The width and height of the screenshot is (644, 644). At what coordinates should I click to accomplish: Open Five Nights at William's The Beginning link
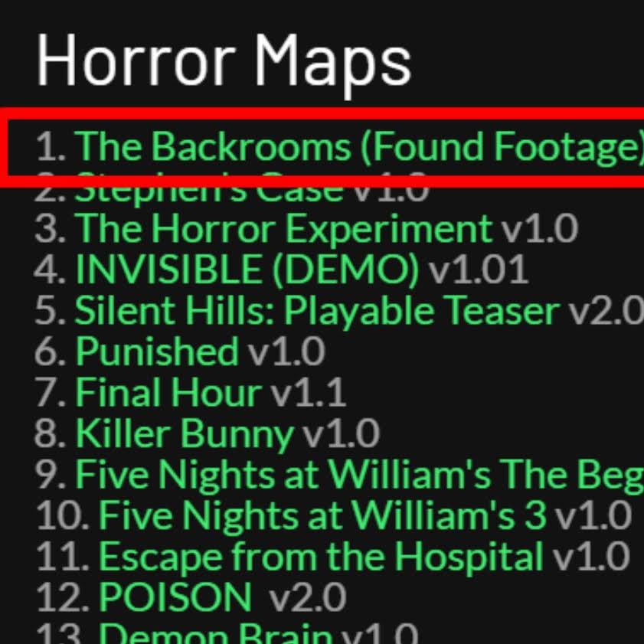pyautogui.click(x=359, y=476)
